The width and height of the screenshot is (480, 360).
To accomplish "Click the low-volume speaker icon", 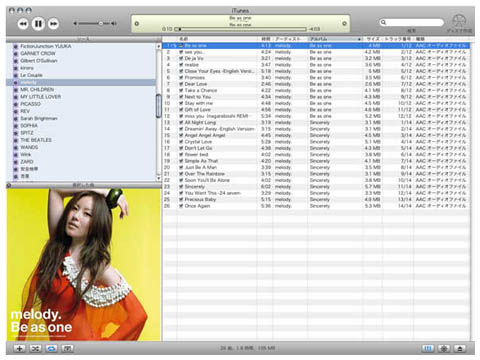I will coord(75,23).
